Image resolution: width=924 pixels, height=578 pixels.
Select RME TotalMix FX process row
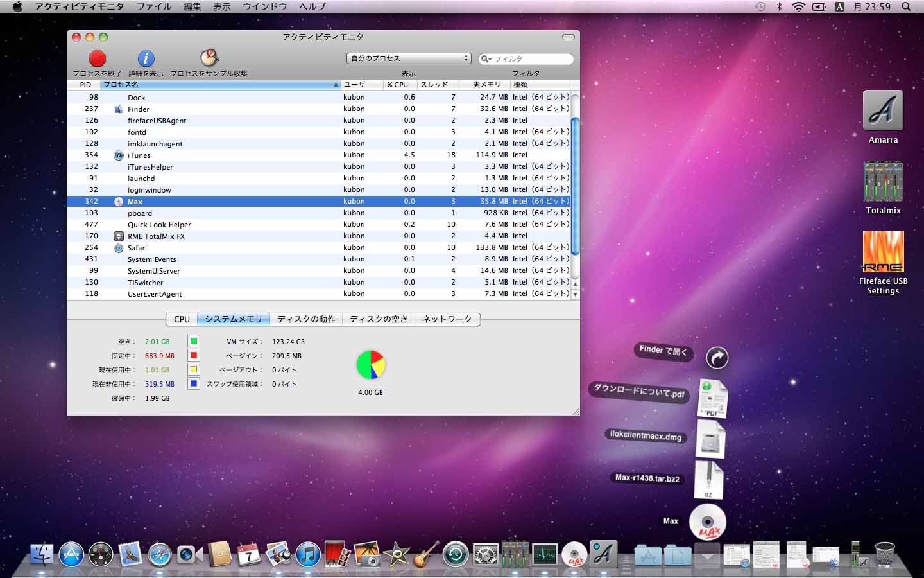pos(318,236)
